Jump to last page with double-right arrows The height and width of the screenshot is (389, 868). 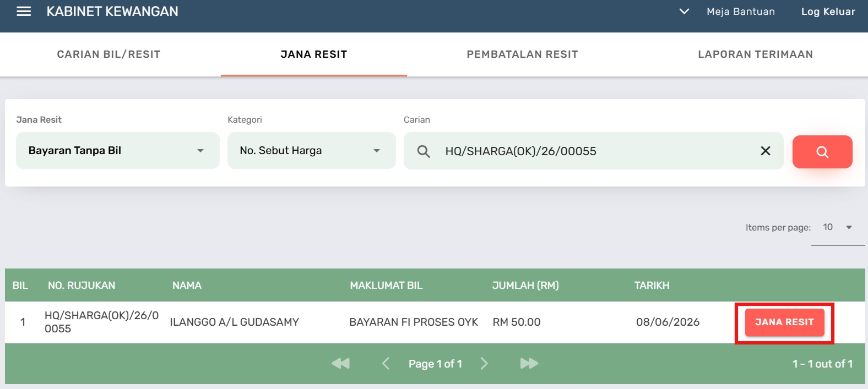pyautogui.click(x=529, y=363)
